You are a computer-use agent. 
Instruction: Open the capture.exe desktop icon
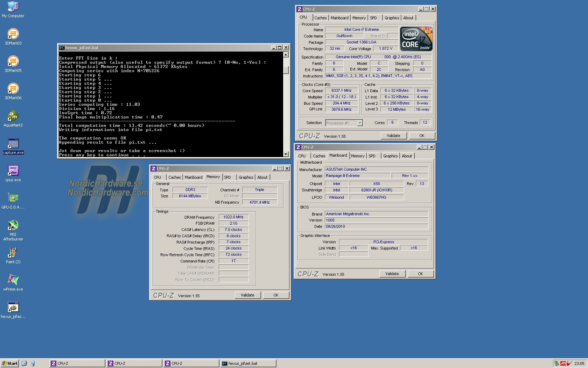click(13, 144)
